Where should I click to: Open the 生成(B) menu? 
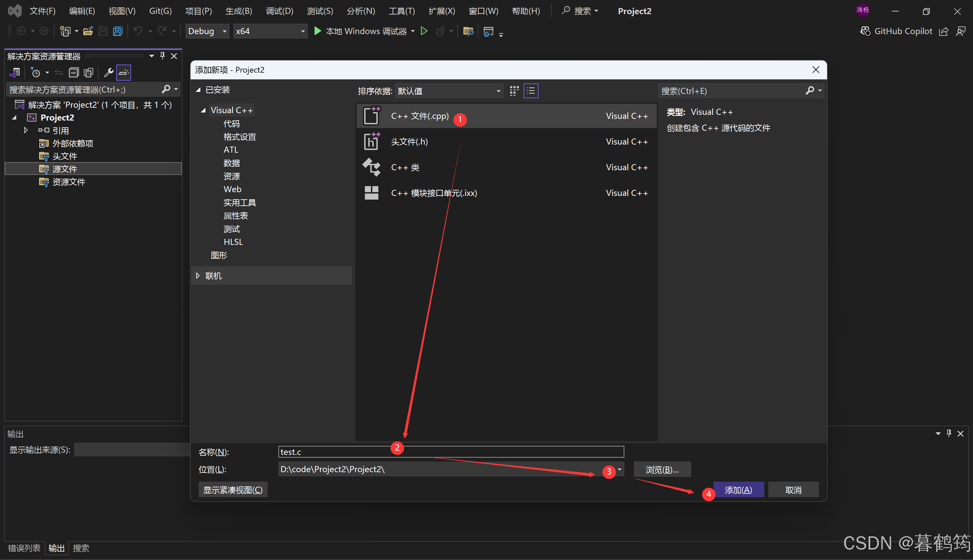click(x=239, y=11)
